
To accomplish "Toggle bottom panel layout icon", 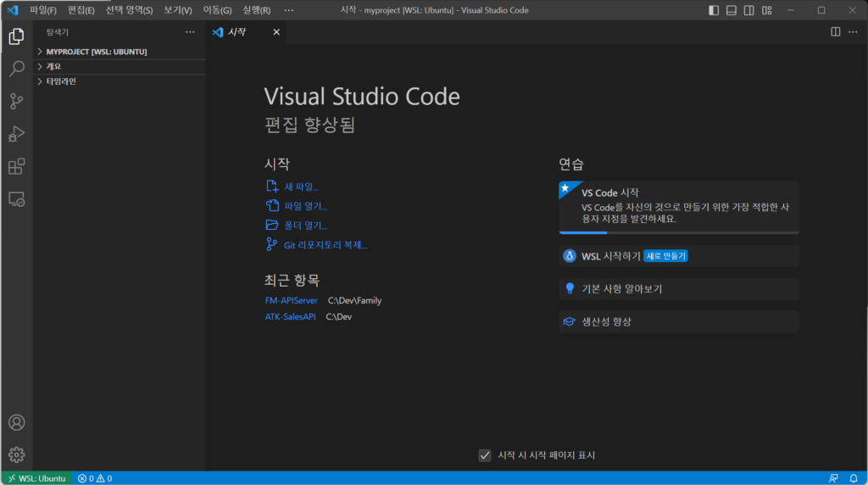I will click(732, 10).
